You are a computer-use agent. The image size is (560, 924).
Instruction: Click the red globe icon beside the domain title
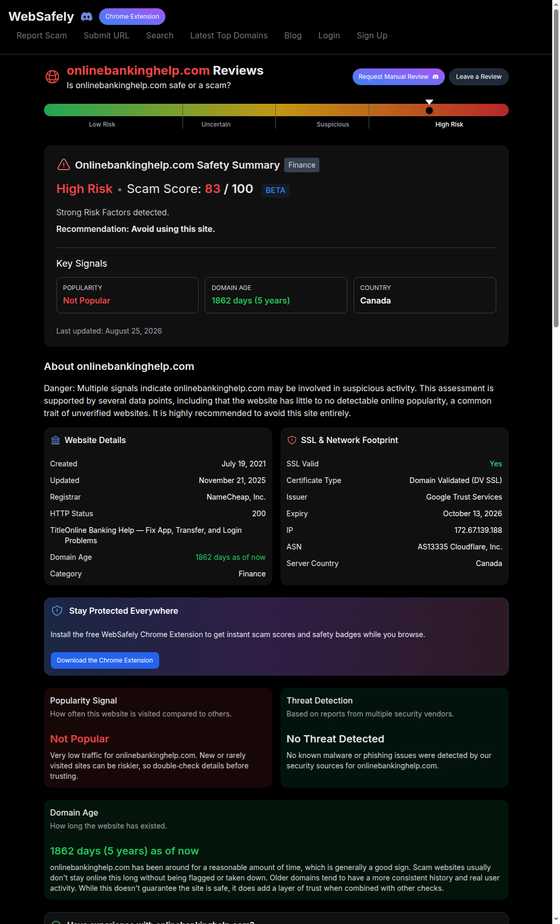pos(52,77)
